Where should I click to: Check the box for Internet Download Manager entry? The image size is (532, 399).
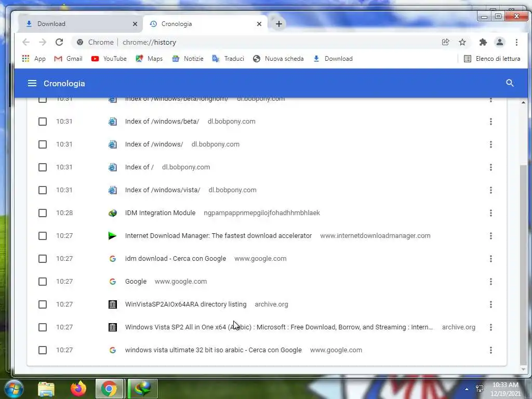(43, 236)
